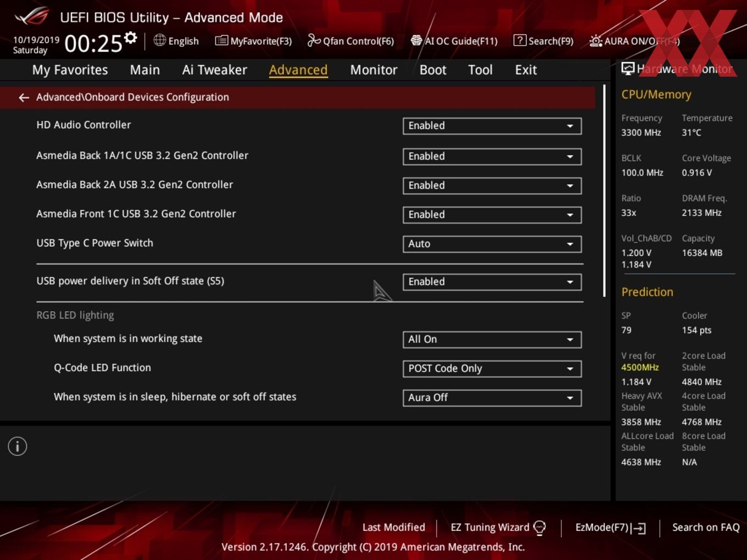Switch to Main tab
Image resolution: width=747 pixels, height=560 pixels.
pyautogui.click(x=145, y=70)
